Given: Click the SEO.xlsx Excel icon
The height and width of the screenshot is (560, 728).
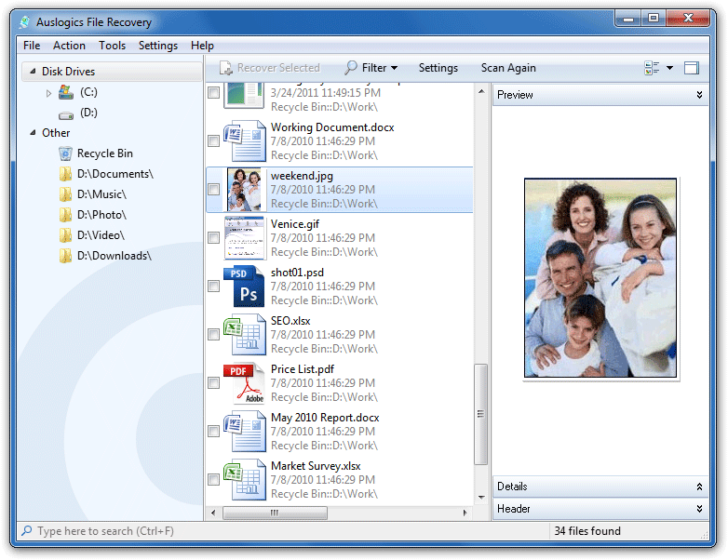Looking at the screenshot, I should [x=245, y=335].
